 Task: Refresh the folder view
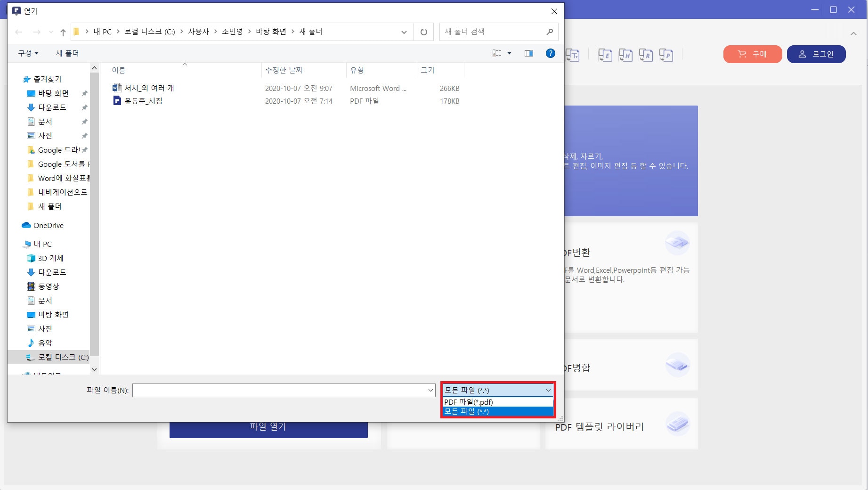click(x=424, y=32)
